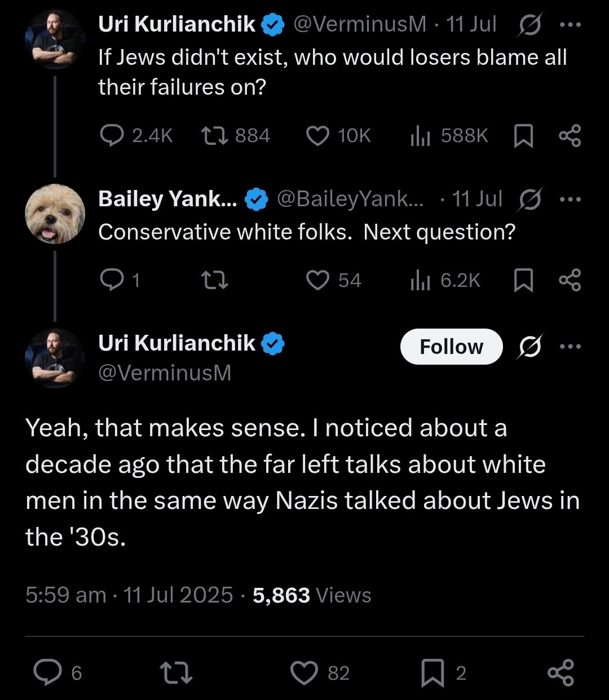Bookmark Bailey Yank's reply
The height and width of the screenshot is (700, 609).
coord(524,280)
